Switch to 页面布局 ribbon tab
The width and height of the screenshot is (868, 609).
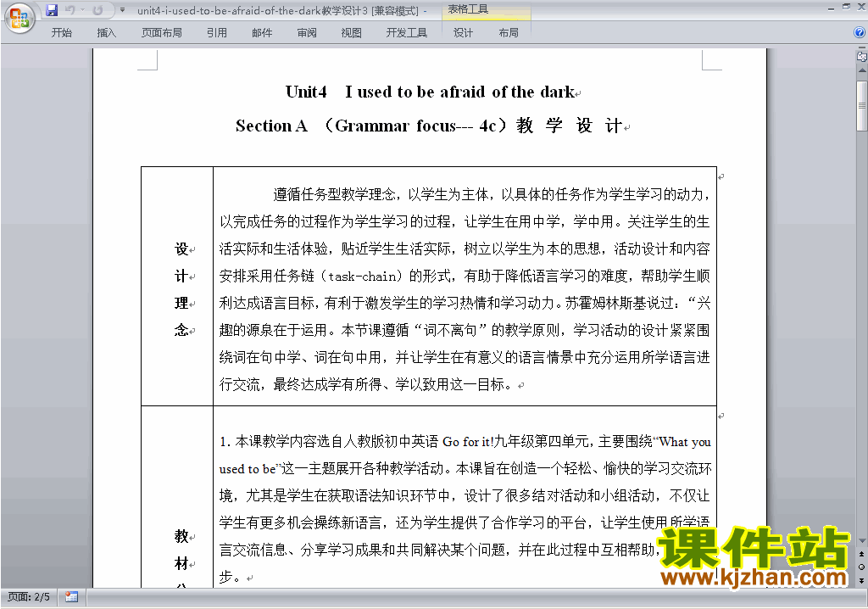pyautogui.click(x=161, y=33)
